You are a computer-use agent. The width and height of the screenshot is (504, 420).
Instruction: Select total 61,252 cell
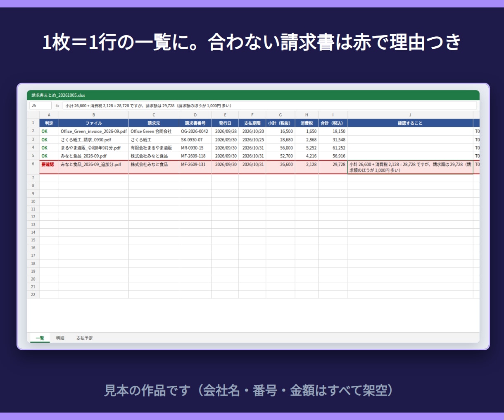pos(333,148)
